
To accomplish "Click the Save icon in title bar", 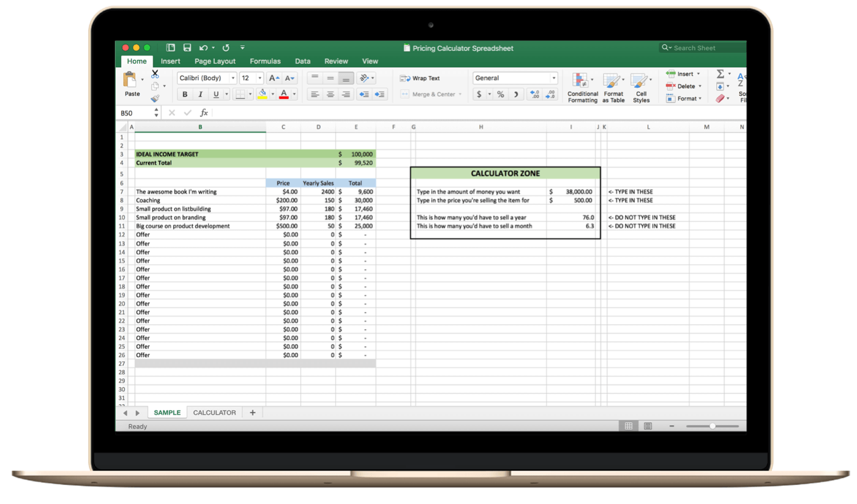I will [187, 48].
